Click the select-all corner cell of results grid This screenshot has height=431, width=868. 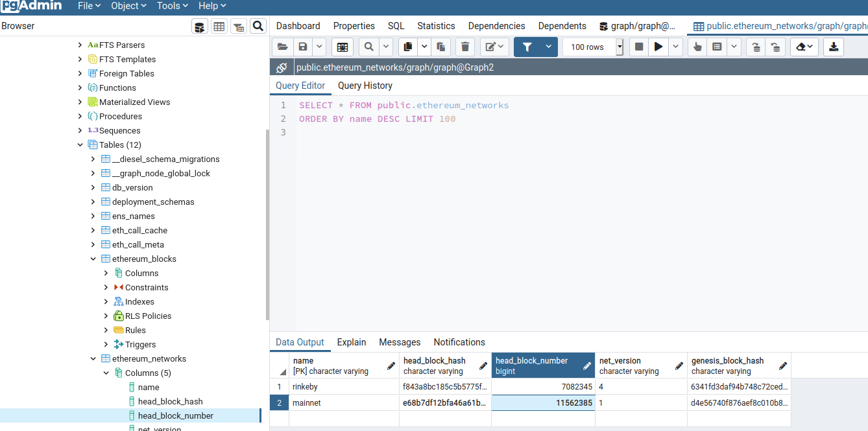[280, 366]
